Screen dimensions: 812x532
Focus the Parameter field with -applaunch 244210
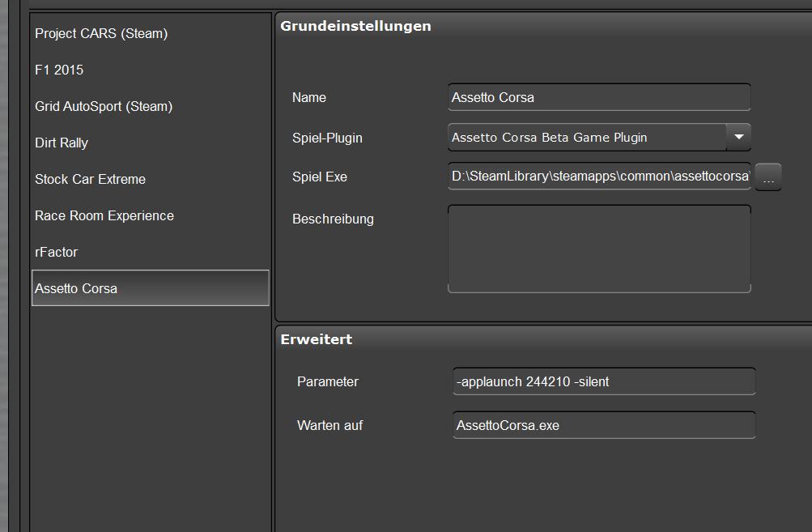[604, 381]
